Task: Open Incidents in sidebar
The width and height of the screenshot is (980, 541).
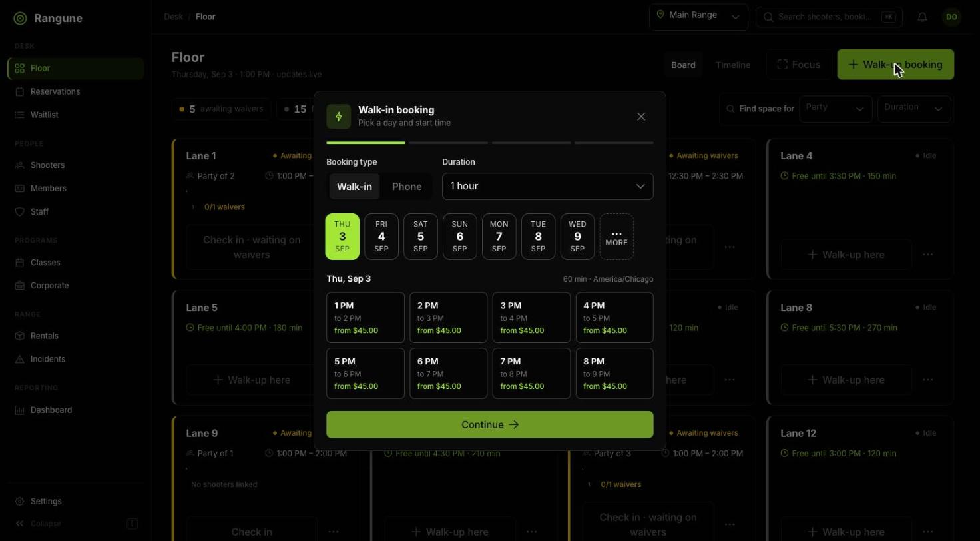Action: pyautogui.click(x=75, y=359)
